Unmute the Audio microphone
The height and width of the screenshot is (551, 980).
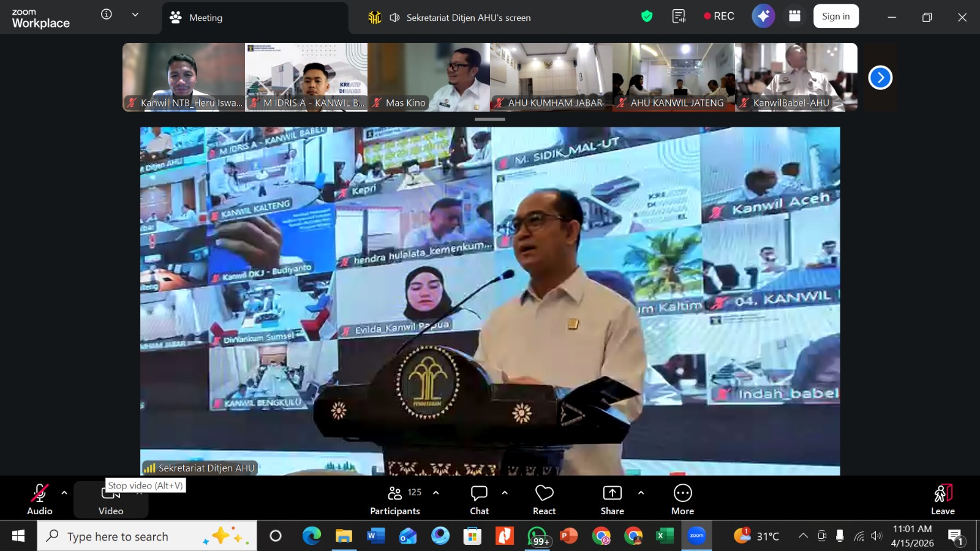[40, 500]
